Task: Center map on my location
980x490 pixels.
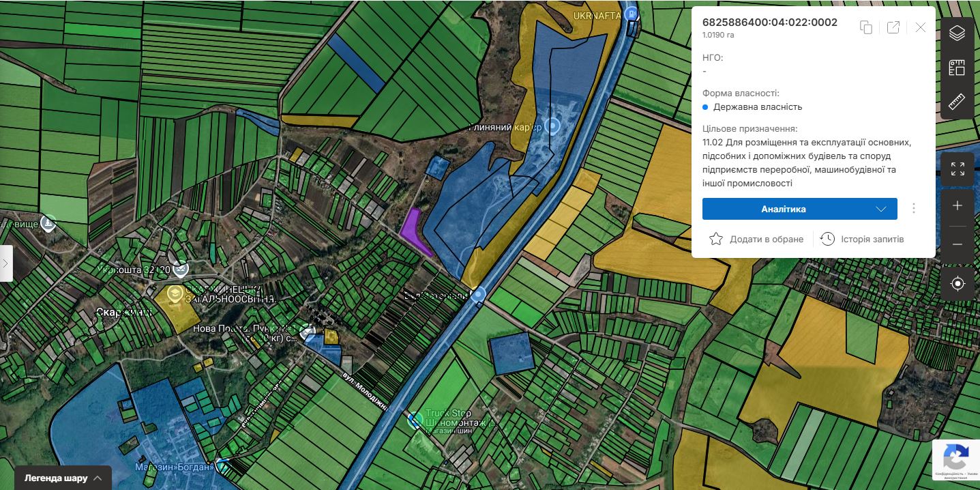Action: 957,283
